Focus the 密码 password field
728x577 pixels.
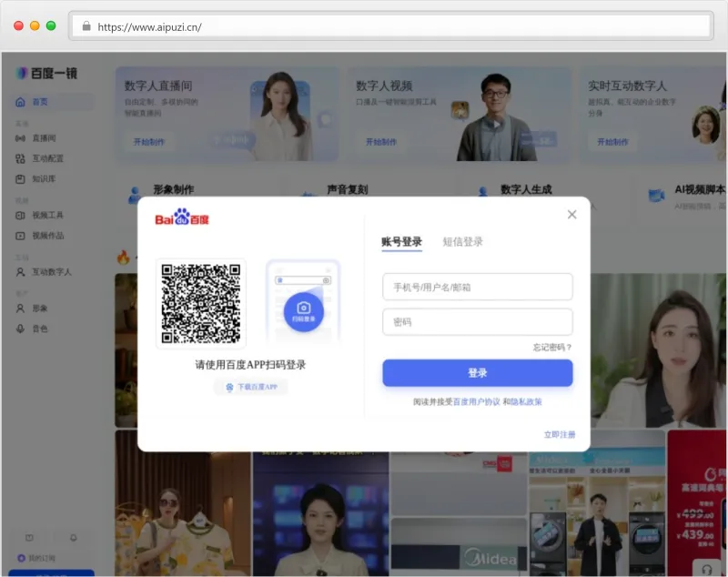coord(477,321)
